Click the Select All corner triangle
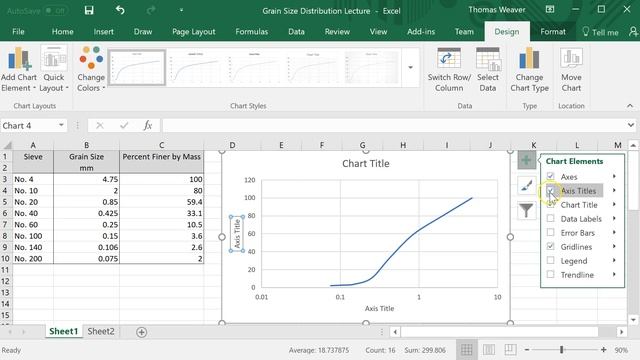This screenshot has height=360, width=640. 7,145
